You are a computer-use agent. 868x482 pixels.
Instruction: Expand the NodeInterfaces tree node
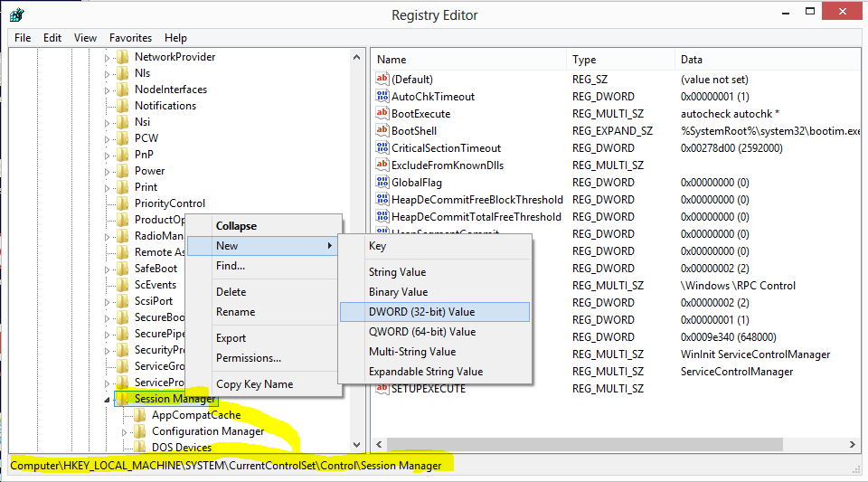[108, 90]
